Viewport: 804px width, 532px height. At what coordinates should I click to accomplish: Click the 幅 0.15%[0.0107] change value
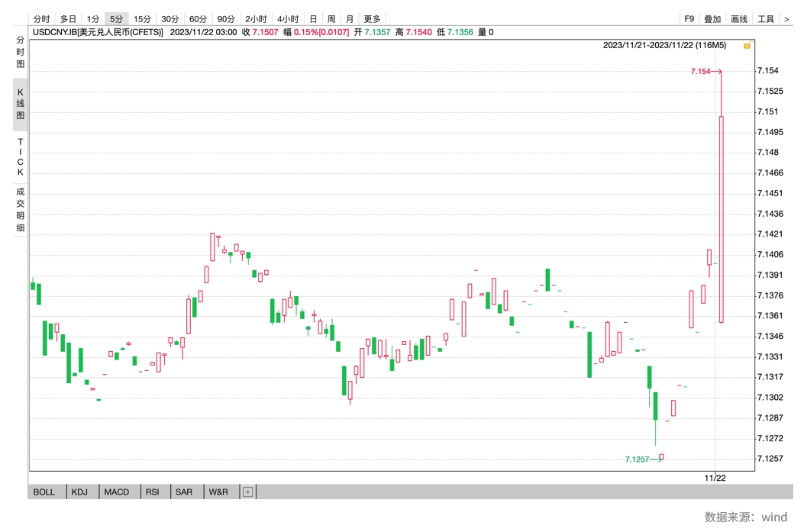coord(316,32)
